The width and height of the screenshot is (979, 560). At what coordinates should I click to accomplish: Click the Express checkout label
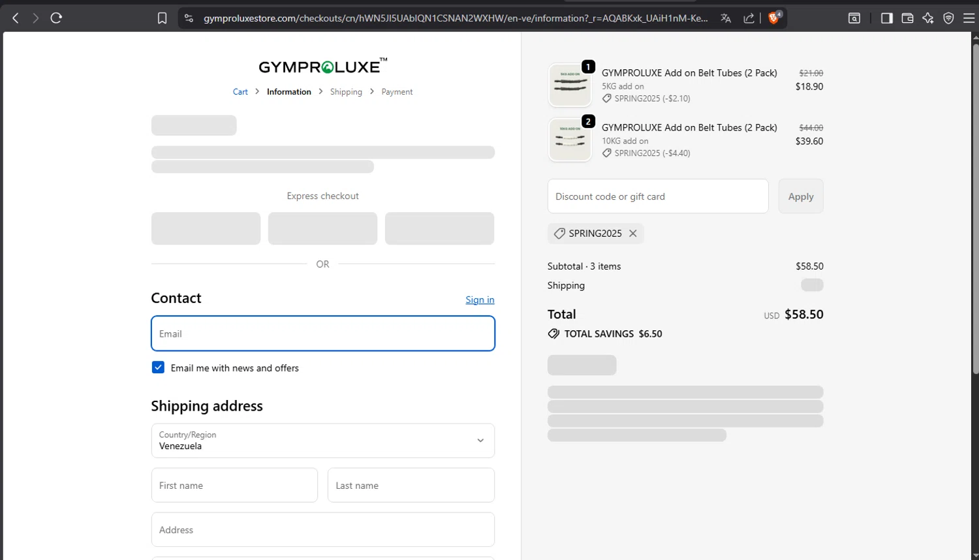coord(323,196)
